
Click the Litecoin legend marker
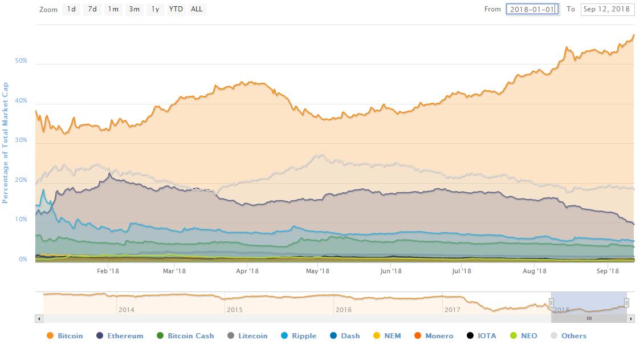(x=230, y=336)
